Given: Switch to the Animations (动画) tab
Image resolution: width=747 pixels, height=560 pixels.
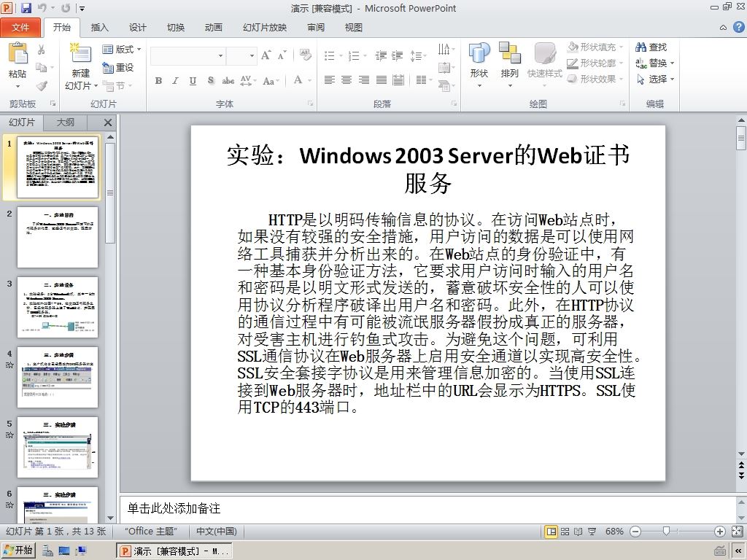Looking at the screenshot, I should (x=214, y=27).
